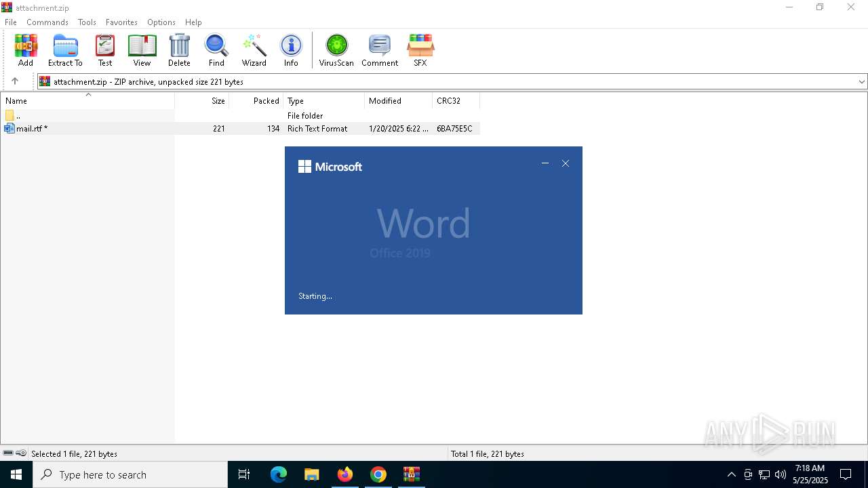Click the taskbar search box
Viewport: 868px width, 488px height.
coord(130,474)
